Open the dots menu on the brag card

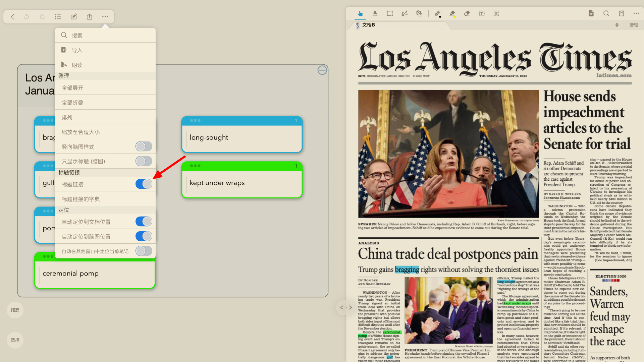(48, 120)
